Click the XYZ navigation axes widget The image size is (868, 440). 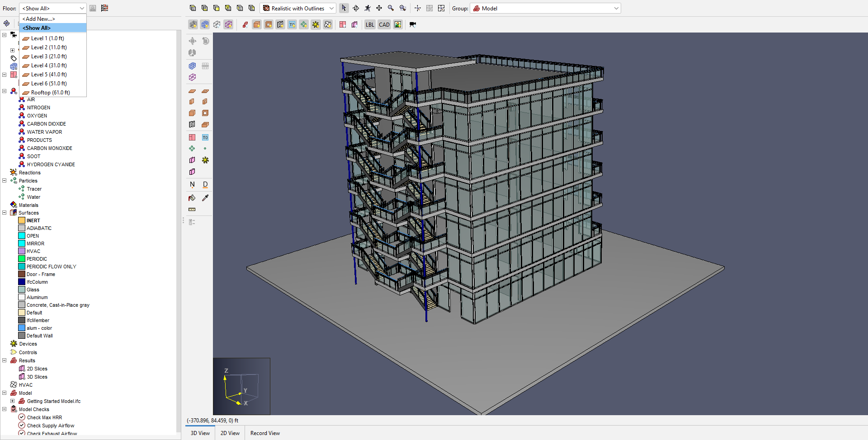[x=241, y=386]
